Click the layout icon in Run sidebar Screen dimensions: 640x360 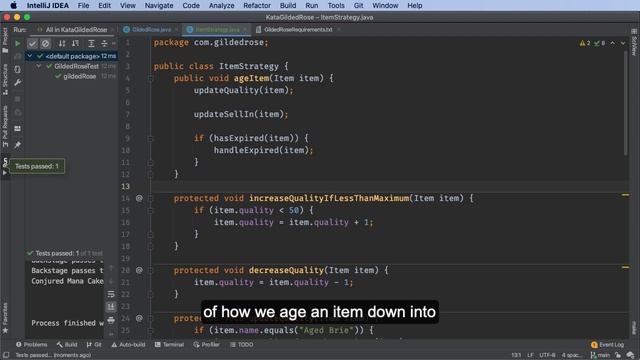click(x=18, y=129)
